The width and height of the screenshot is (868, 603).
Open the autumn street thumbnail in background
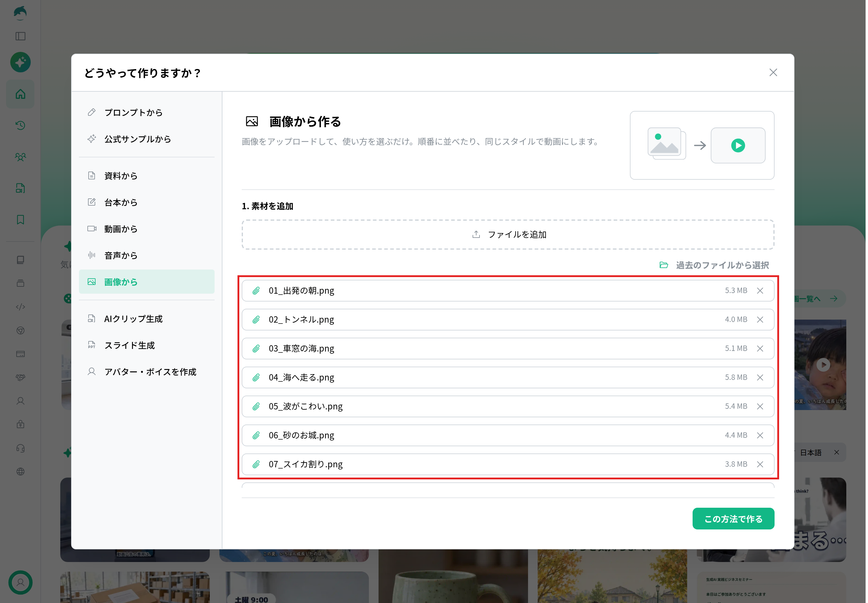click(x=612, y=576)
